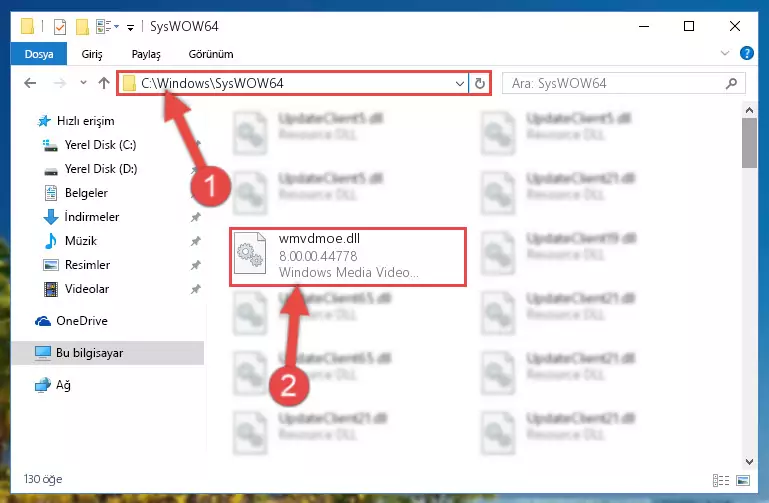Click the vertical scrollbar thumb
This screenshot has width=769, height=503.
pyautogui.click(x=749, y=143)
